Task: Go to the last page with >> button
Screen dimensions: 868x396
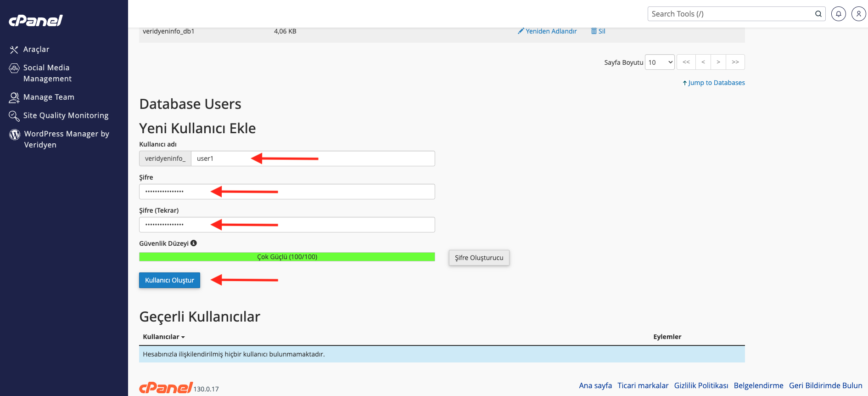Action: (x=735, y=62)
